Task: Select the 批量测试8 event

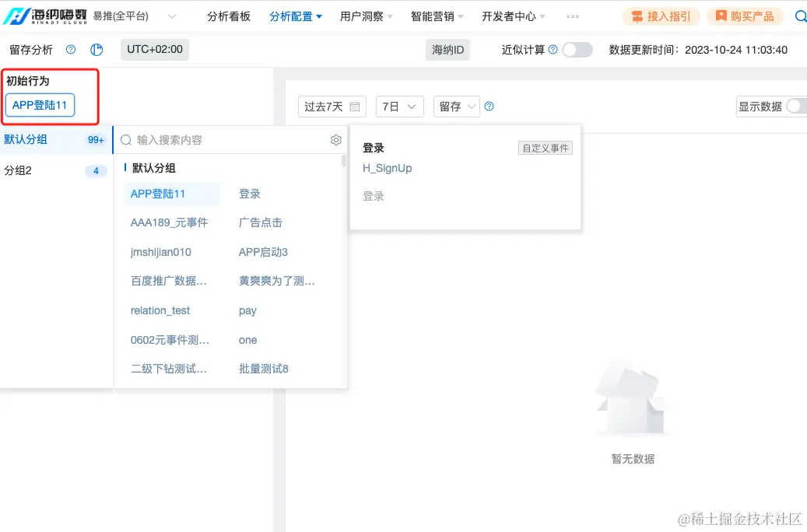Action: coord(264,369)
